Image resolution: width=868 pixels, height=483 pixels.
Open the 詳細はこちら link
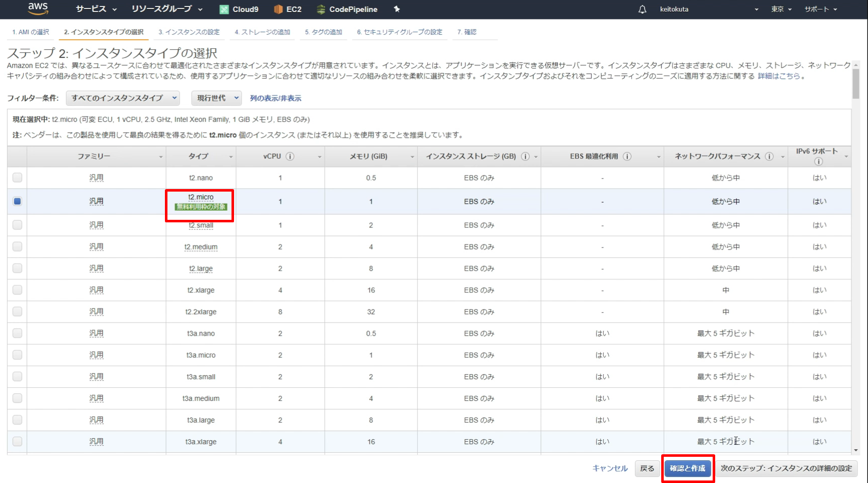(779, 76)
